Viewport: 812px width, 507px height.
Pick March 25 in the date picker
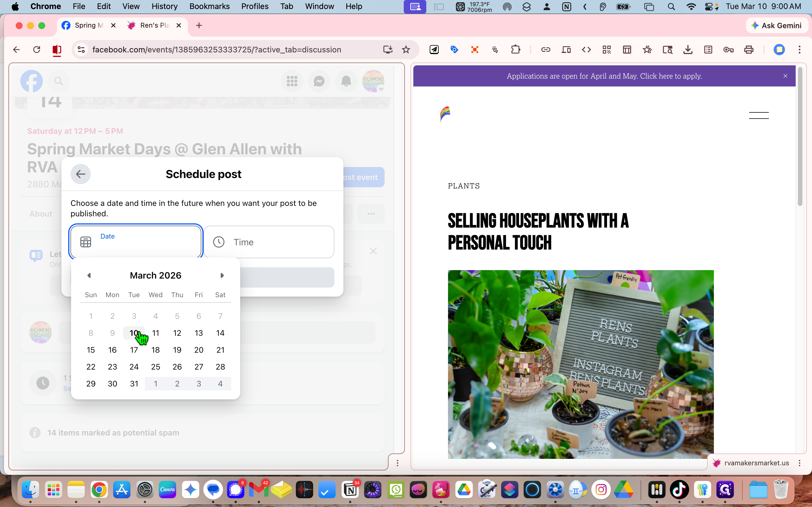click(x=155, y=367)
